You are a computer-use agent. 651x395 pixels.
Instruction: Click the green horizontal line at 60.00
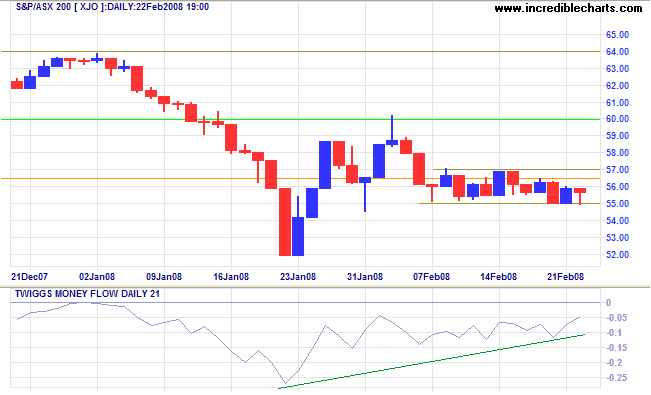click(x=300, y=119)
